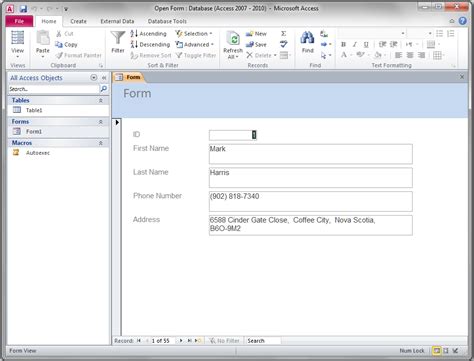
Task: Go to last record navigation button
Action: pyautogui.click(x=189, y=341)
